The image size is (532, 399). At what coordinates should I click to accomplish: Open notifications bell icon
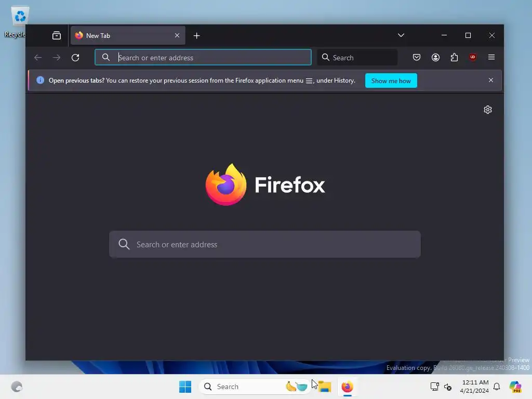pyautogui.click(x=497, y=387)
